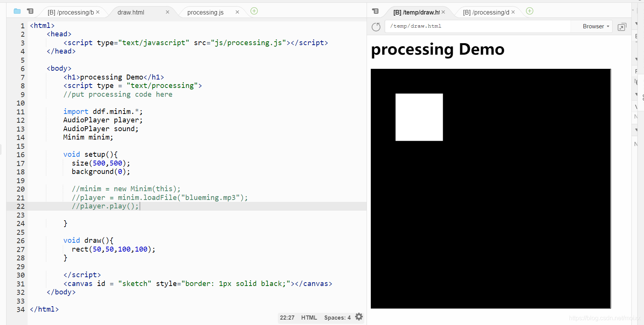Screen dimensions: 644x325
Task: Open the Browser dropdown in the preview bar
Action: pos(596,26)
